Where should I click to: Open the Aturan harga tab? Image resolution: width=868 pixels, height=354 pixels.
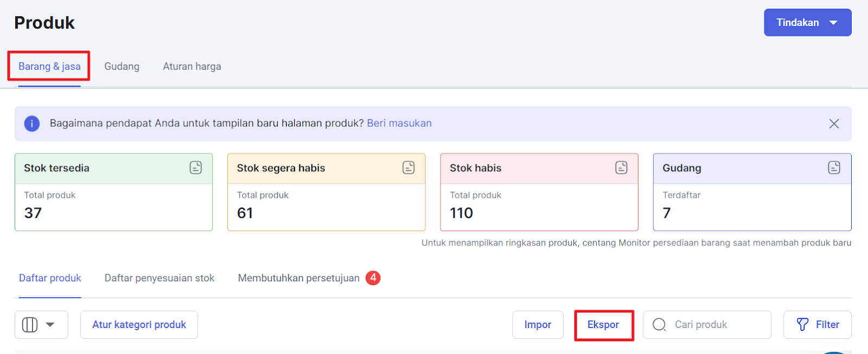tap(192, 66)
